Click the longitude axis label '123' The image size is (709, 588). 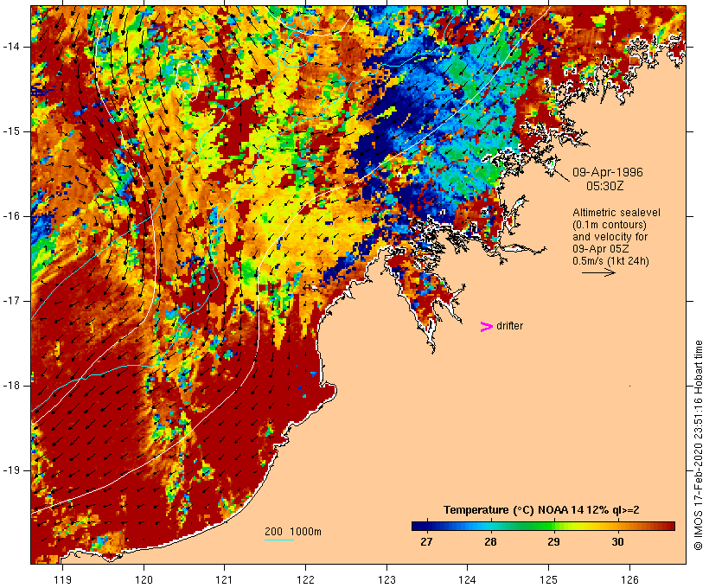pos(386,579)
